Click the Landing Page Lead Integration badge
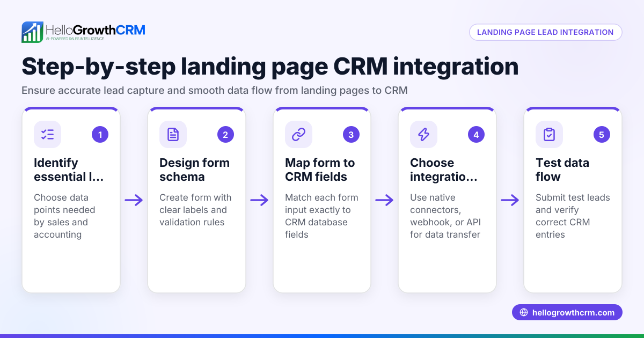 545,32
